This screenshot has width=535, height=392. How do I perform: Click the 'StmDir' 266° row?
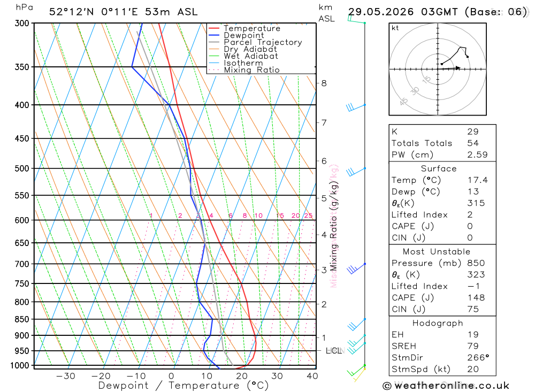pyautogui.click(x=442, y=358)
